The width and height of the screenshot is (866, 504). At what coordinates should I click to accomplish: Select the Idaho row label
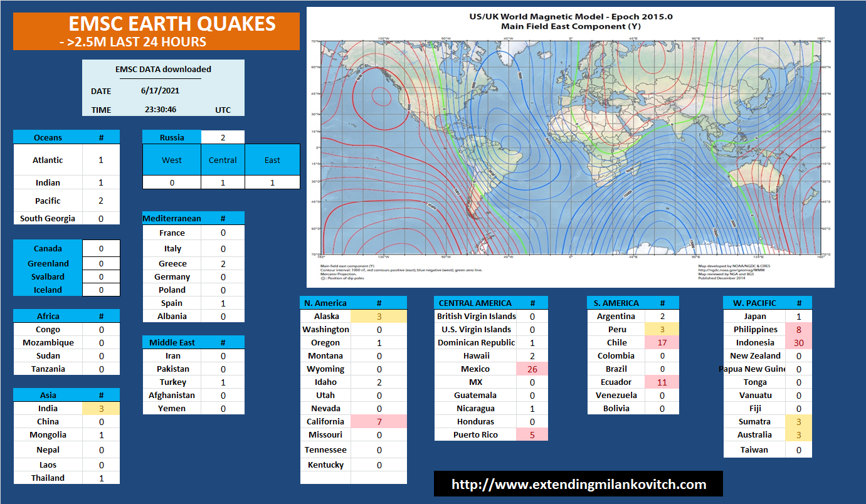point(325,382)
